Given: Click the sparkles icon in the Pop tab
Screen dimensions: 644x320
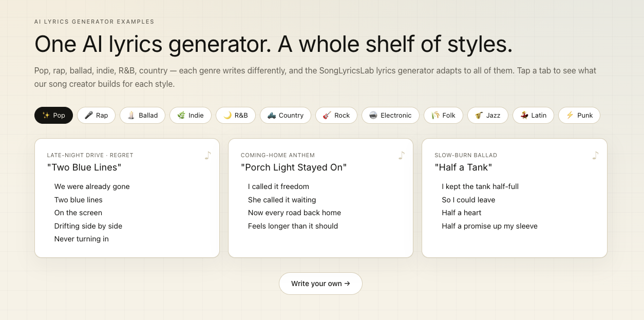Looking at the screenshot, I should tap(46, 116).
